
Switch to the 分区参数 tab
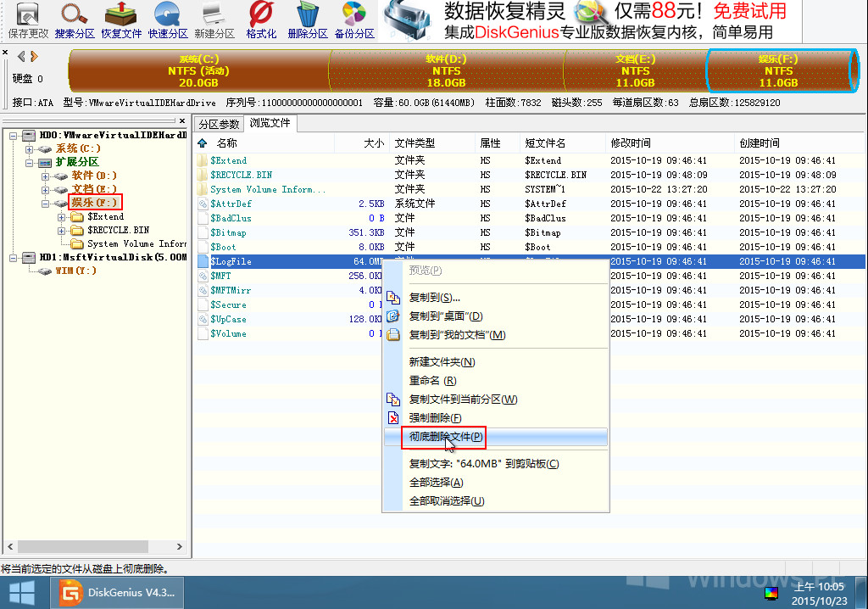coord(220,124)
